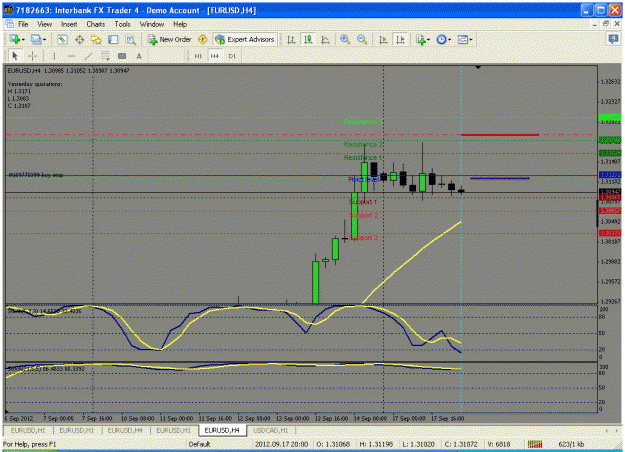This screenshot has width=625, height=452.
Task: Expand the Periods dropdown arrow
Action: 450,40
